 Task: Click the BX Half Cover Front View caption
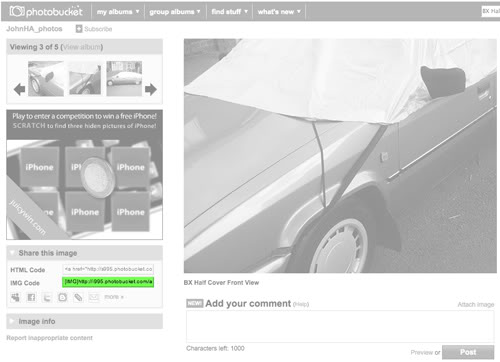click(221, 282)
